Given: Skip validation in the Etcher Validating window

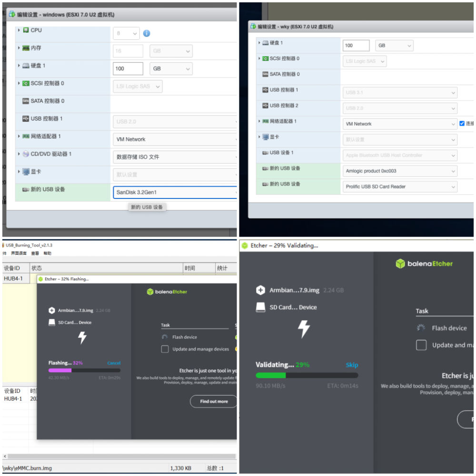Looking at the screenshot, I should pyautogui.click(x=352, y=365).
